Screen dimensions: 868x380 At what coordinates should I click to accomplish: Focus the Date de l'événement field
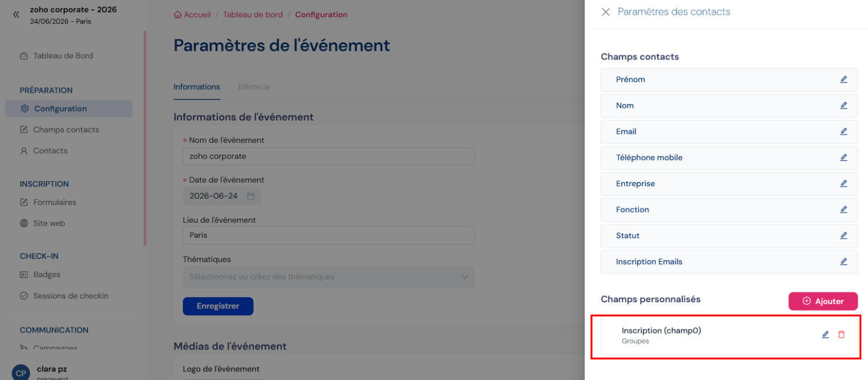tap(222, 196)
